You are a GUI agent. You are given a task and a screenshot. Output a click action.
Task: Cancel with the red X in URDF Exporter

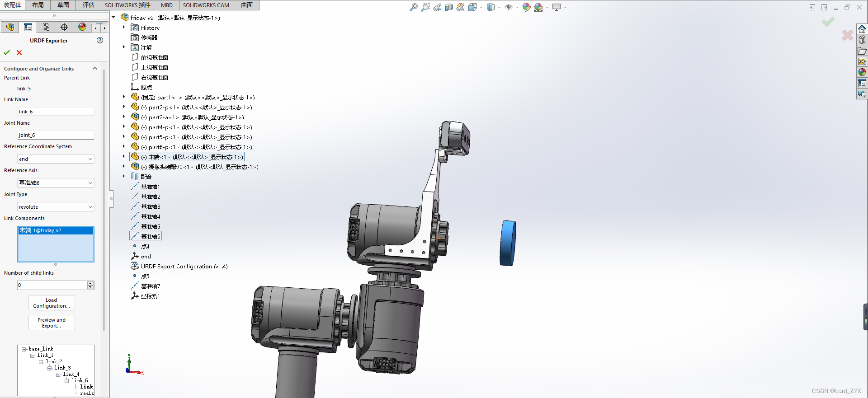(19, 52)
